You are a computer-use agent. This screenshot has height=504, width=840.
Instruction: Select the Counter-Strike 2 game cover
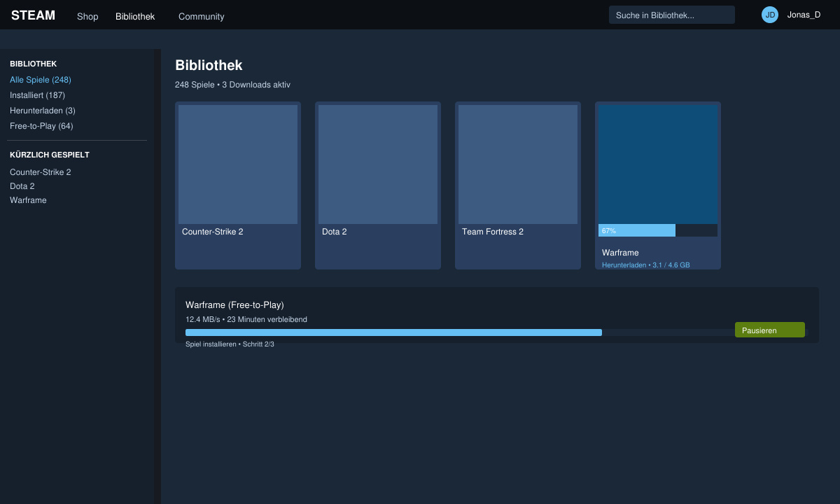click(238, 164)
